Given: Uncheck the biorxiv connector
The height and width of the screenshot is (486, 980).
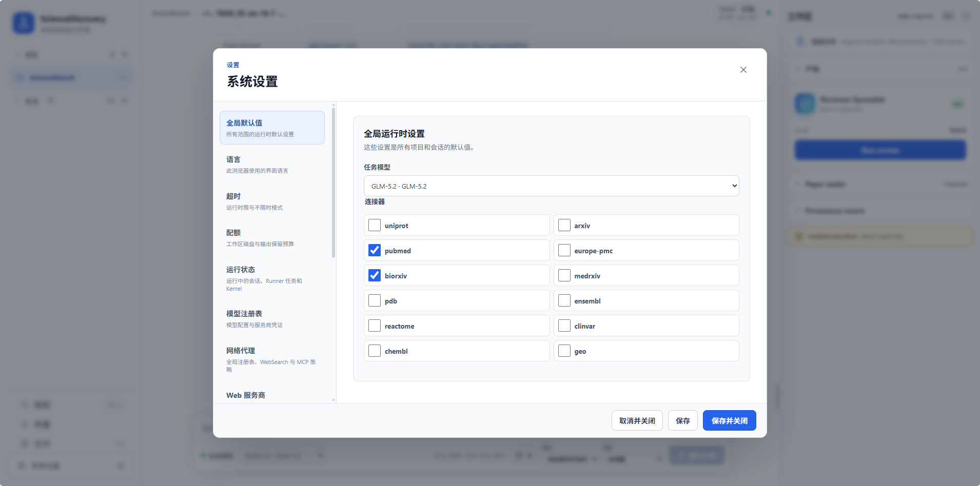Looking at the screenshot, I should tap(375, 275).
